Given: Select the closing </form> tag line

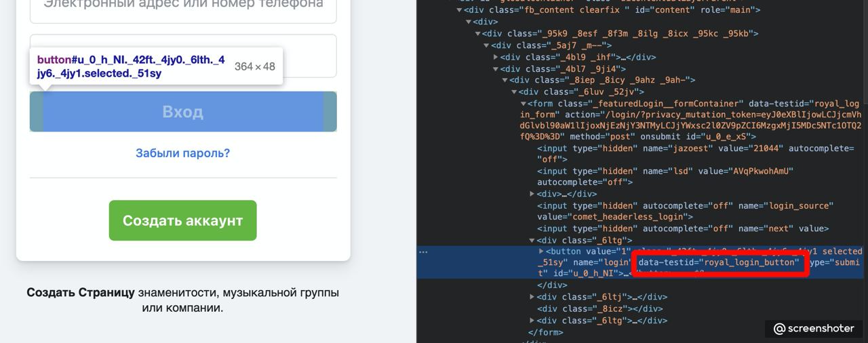Looking at the screenshot, I should pyautogui.click(x=546, y=332).
